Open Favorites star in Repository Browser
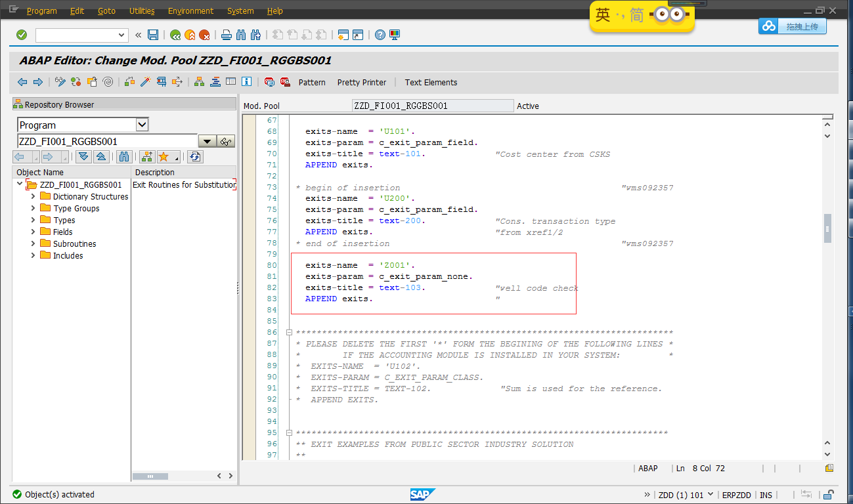The width and height of the screenshot is (853, 504). [164, 156]
